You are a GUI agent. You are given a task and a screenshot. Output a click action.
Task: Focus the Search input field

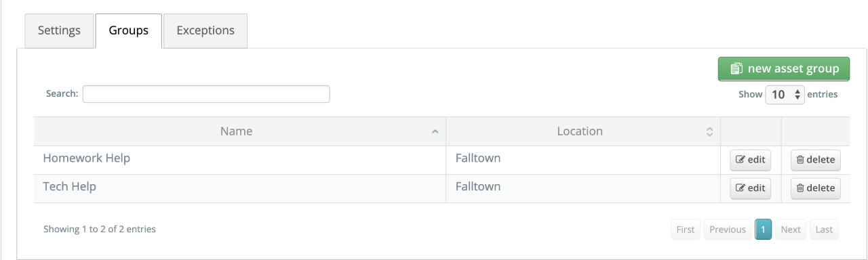(x=206, y=94)
